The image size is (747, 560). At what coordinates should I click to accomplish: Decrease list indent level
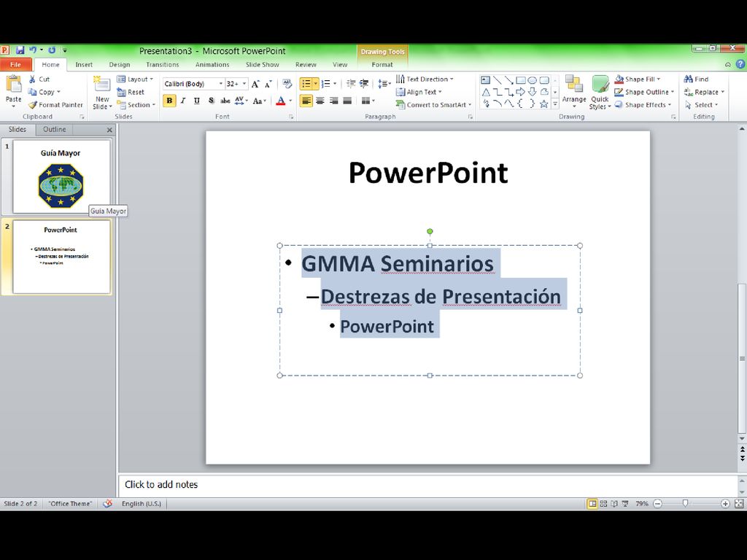pos(351,84)
